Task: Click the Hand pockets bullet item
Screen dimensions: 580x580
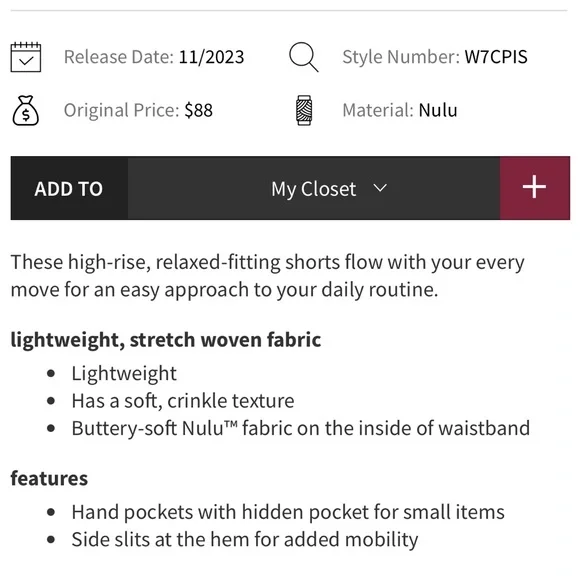Action: pos(288,512)
